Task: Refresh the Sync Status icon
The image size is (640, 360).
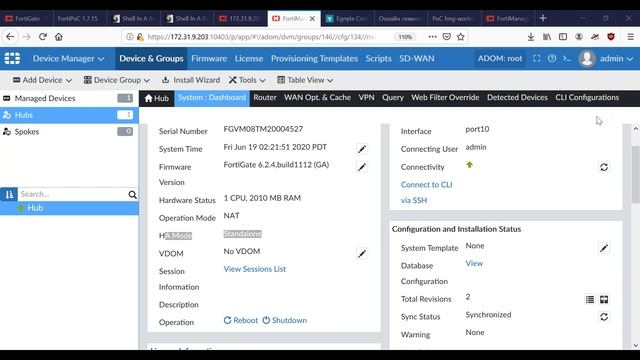Action: tap(604, 317)
